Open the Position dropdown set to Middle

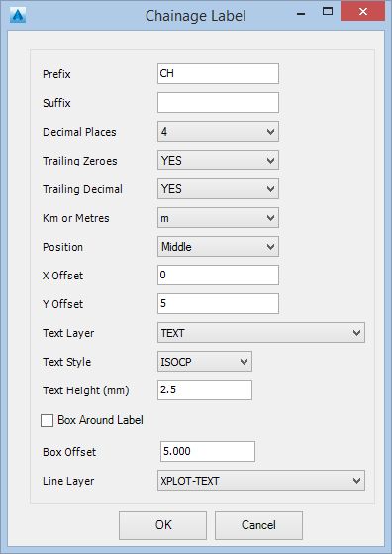pyautogui.click(x=218, y=246)
